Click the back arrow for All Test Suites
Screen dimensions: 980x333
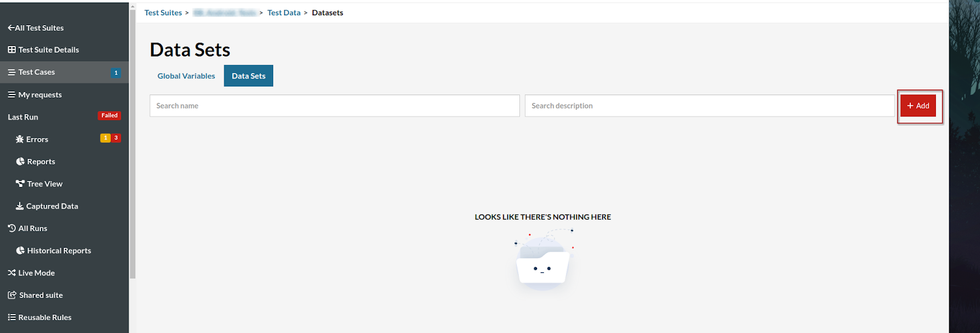(x=11, y=28)
